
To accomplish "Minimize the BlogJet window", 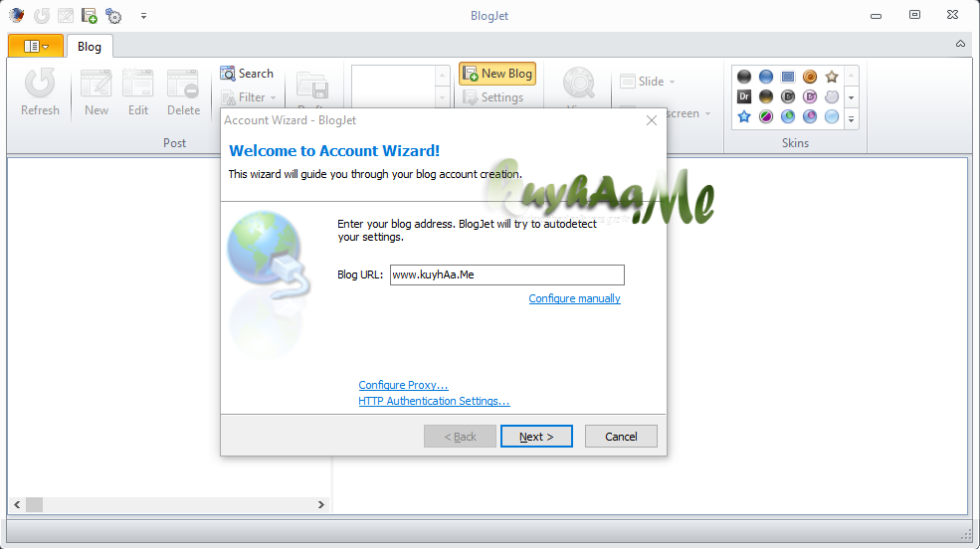I will point(876,16).
